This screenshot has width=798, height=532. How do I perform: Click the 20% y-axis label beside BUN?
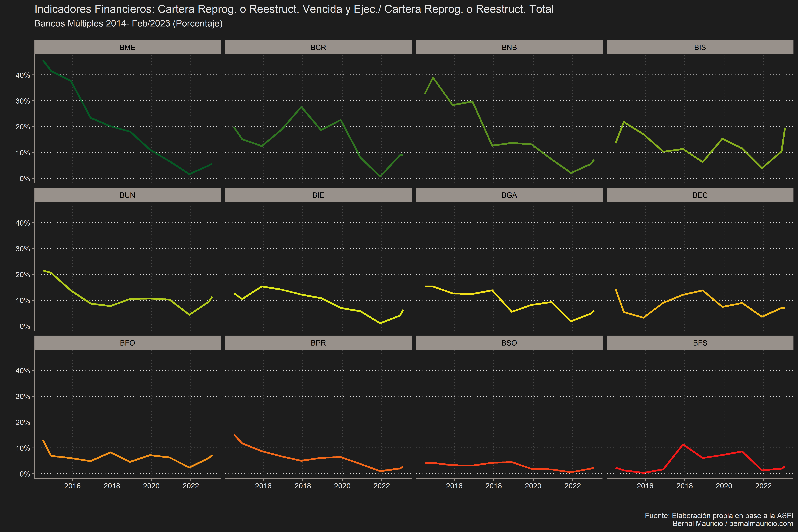[x=23, y=275]
